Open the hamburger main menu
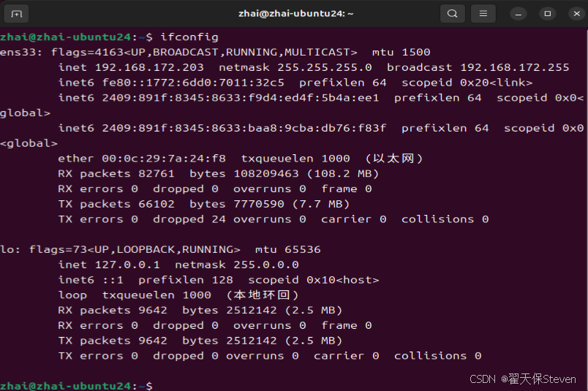Image resolution: width=588 pixels, height=391 pixels. tap(483, 14)
